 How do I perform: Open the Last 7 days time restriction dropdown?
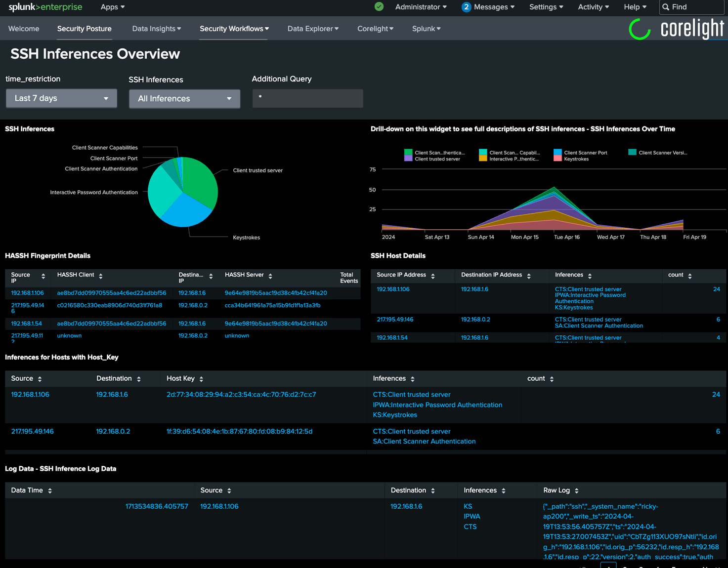click(61, 98)
